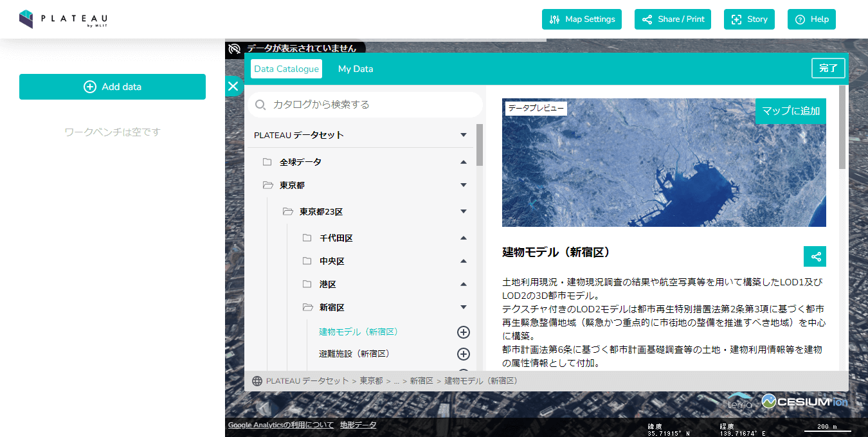Click the no-data-displayed eye icon
Screen dimensions: 868x437
[235, 48]
